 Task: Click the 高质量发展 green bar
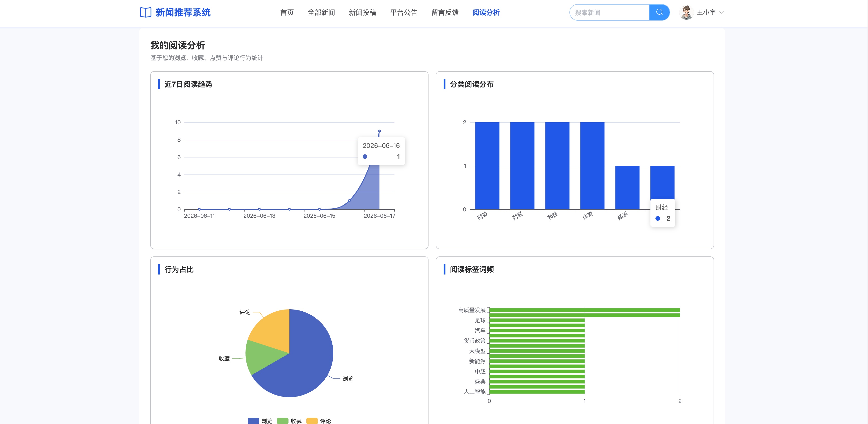coord(585,310)
